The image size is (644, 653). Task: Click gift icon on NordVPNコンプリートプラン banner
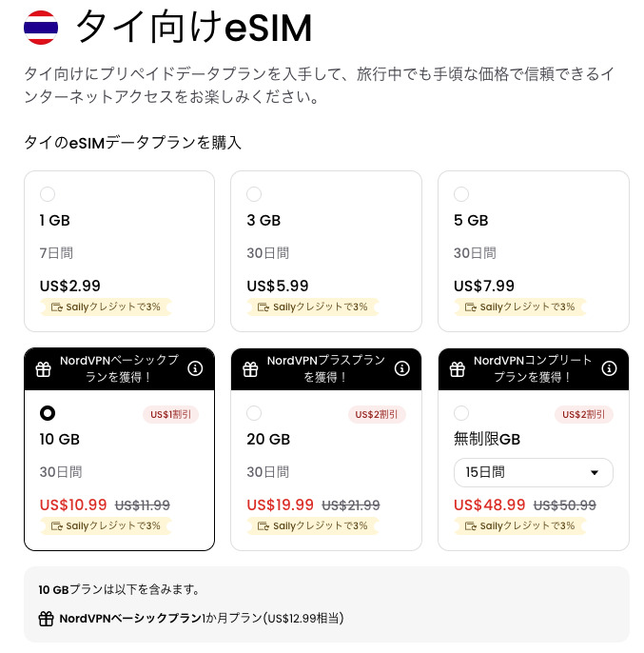(x=458, y=369)
